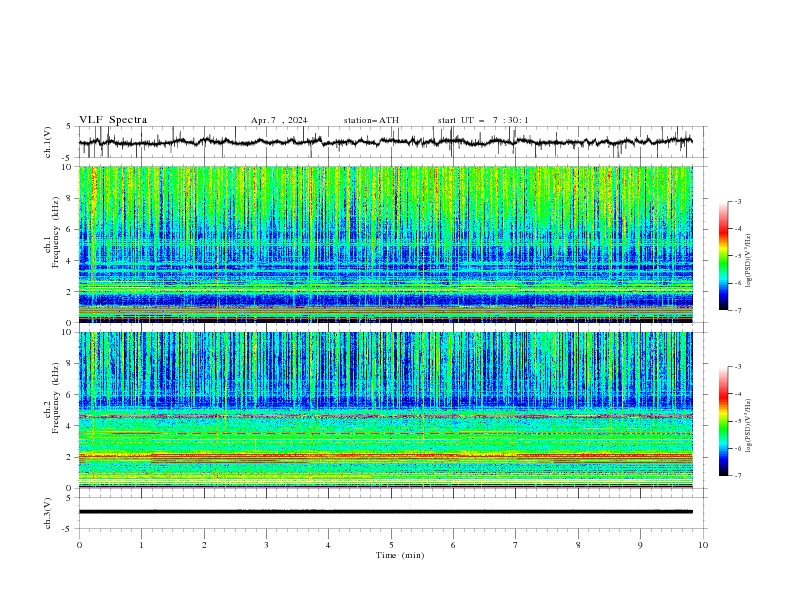Click the "-7" tick on ch.1 colorbar
This screenshot has height=612, width=792.
click(738, 310)
